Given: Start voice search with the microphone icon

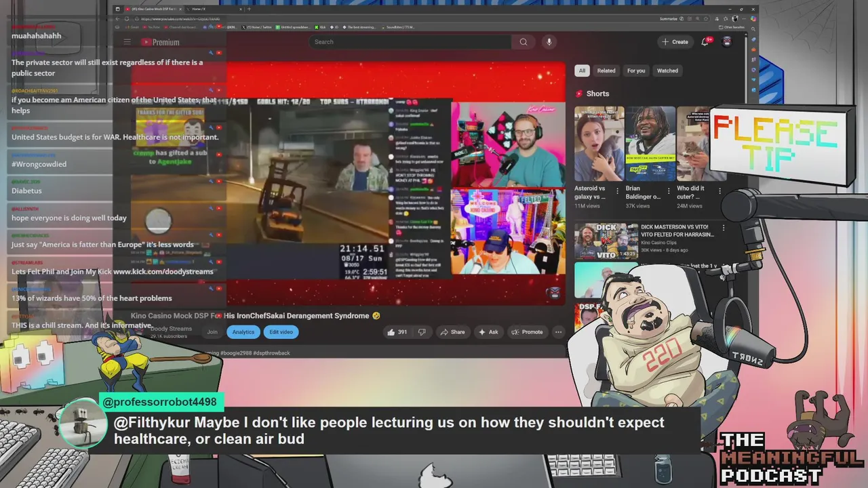Looking at the screenshot, I should coord(549,42).
